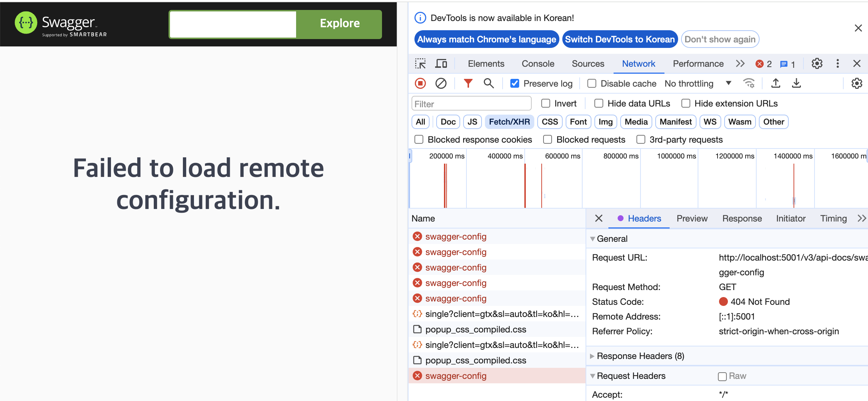Enable the Disable cache checkbox
Image resolution: width=868 pixels, height=401 pixels.
pos(592,84)
